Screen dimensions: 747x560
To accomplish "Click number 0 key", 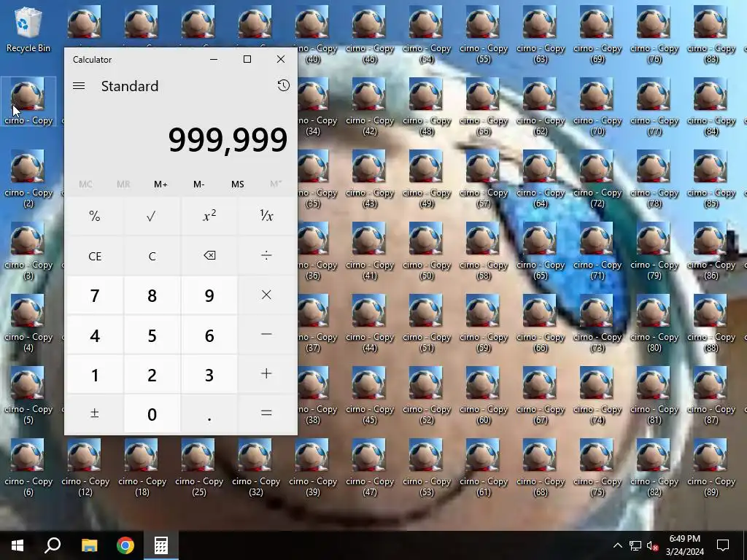I will point(152,414).
